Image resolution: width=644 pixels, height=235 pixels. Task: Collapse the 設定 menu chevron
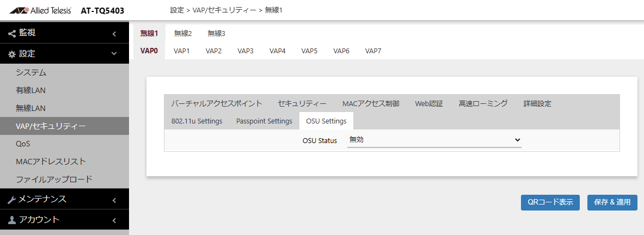tap(114, 54)
